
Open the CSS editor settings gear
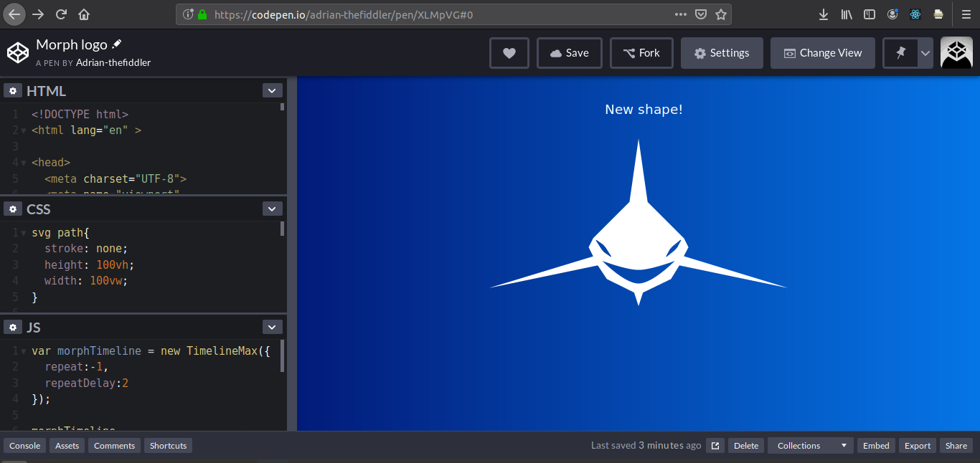pyautogui.click(x=13, y=209)
